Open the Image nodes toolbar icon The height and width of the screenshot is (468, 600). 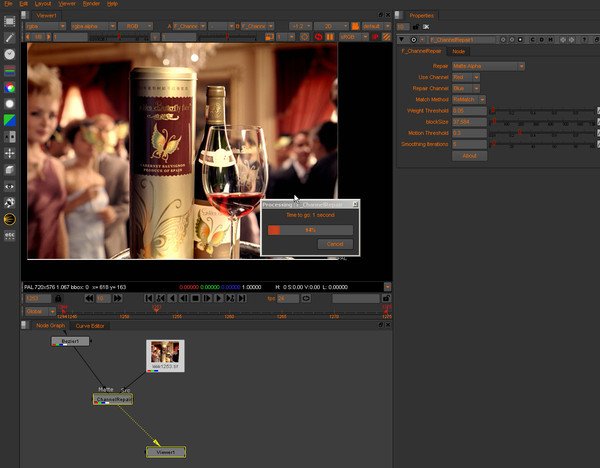pyautogui.click(x=10, y=21)
